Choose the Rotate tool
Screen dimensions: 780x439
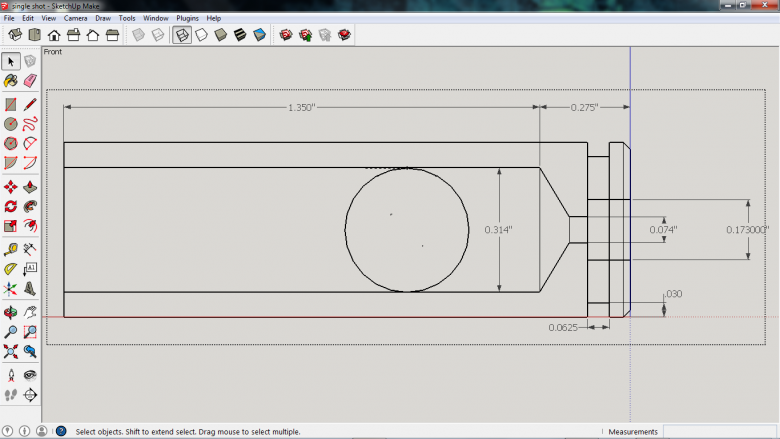click(x=11, y=206)
